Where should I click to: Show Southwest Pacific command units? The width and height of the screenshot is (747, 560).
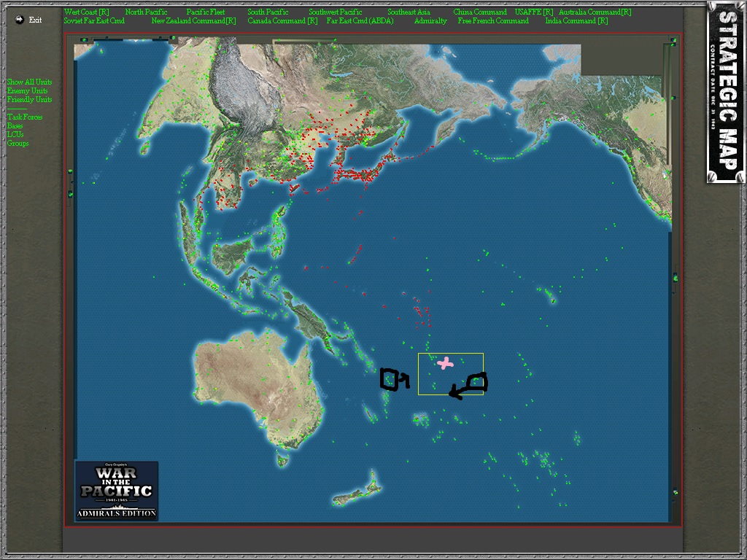(x=336, y=12)
